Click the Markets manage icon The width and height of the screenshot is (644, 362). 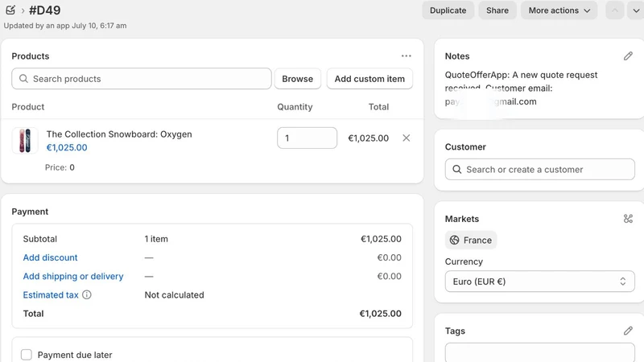628,219
